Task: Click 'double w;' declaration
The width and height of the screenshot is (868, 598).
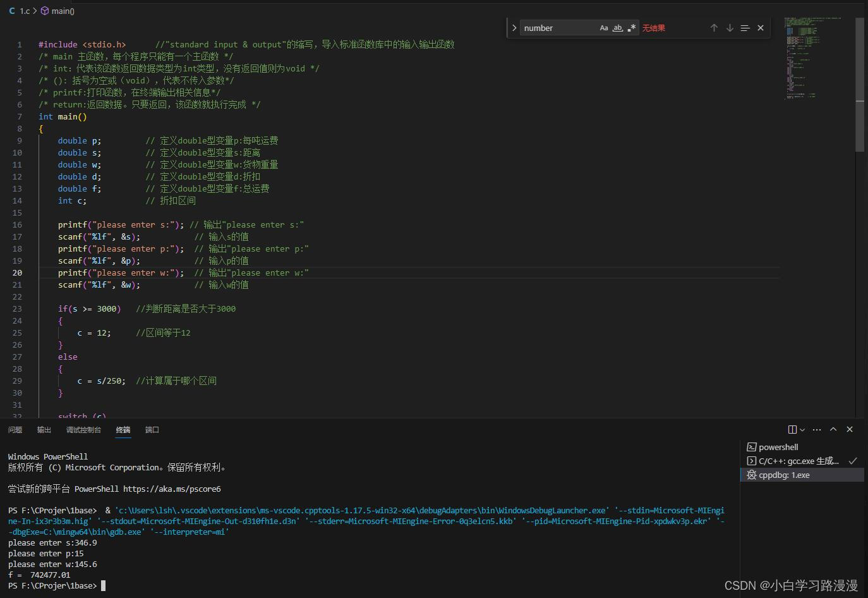Action: tap(80, 165)
